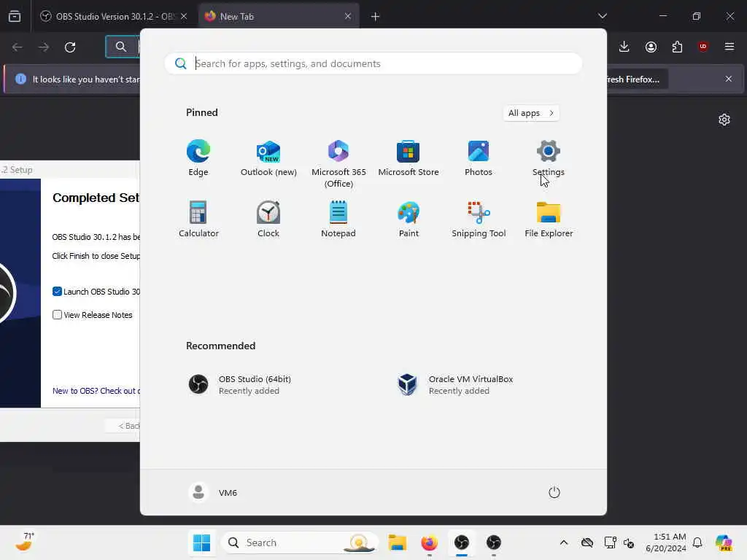Open notification bell in taskbar
This screenshot has height=560, width=747.
(x=697, y=542)
